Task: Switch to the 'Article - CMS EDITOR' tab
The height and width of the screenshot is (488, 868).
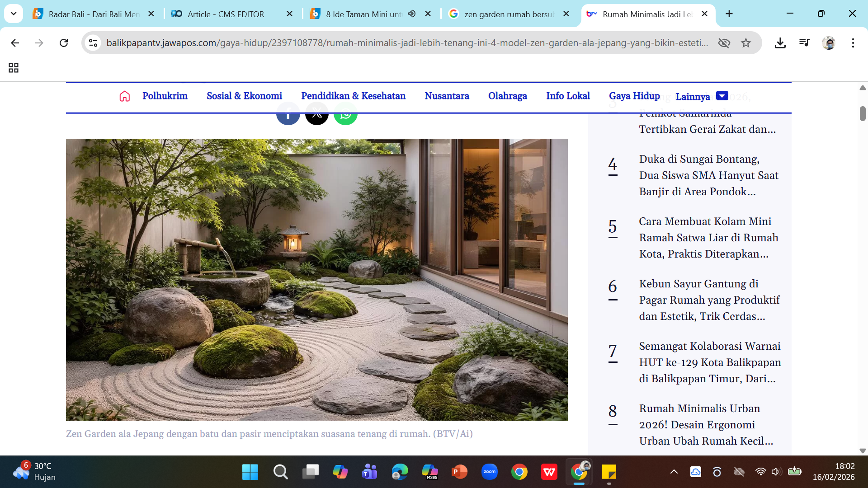Action: [x=226, y=14]
